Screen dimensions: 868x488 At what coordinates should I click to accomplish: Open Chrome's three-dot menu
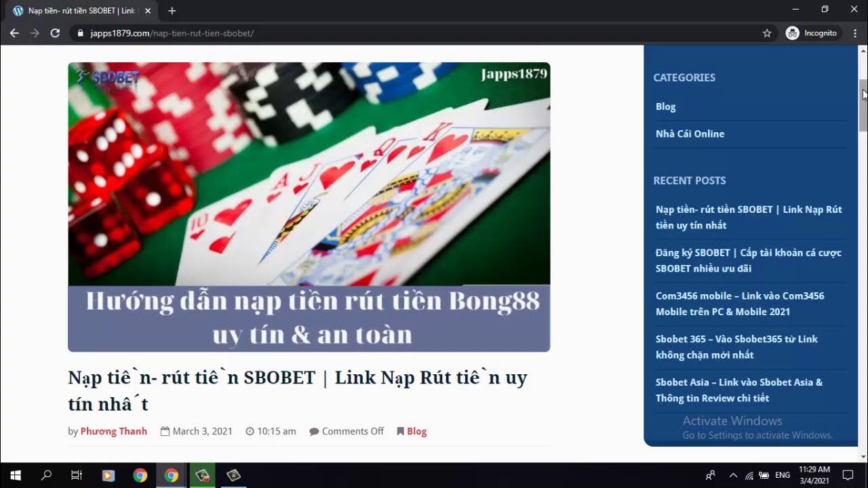854,33
